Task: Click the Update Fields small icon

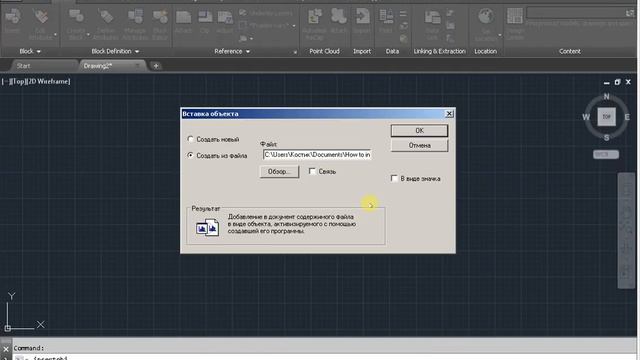Action: tap(403, 14)
